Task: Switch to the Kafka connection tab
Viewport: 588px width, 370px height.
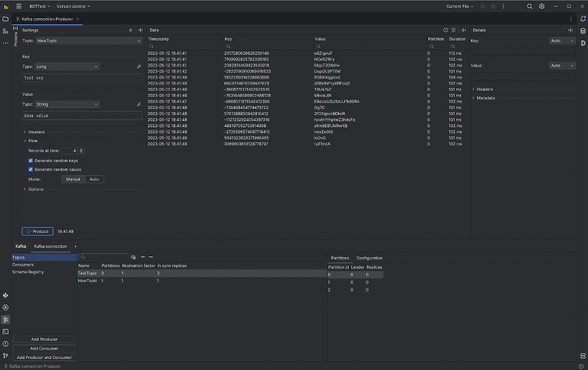Action: pos(51,246)
